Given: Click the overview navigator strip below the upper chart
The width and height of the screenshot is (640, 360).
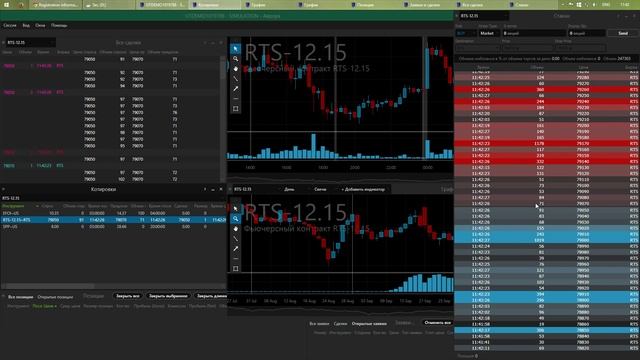Looking at the screenshot, I should (340, 178).
